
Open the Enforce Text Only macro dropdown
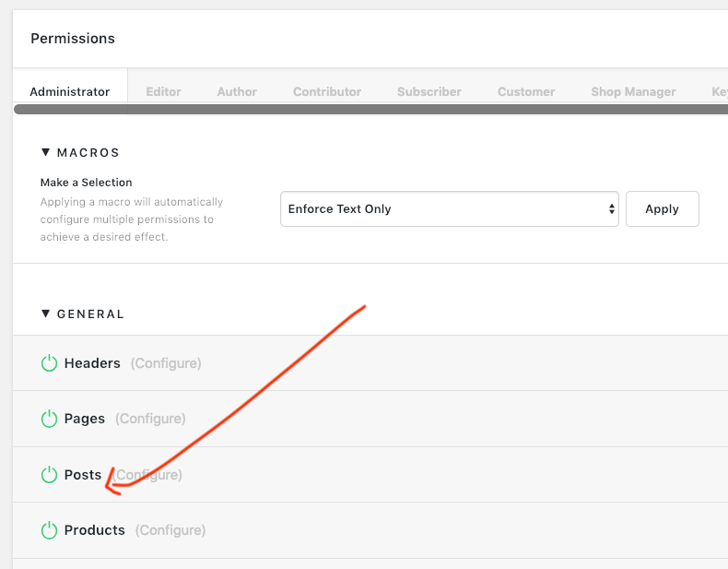point(449,209)
